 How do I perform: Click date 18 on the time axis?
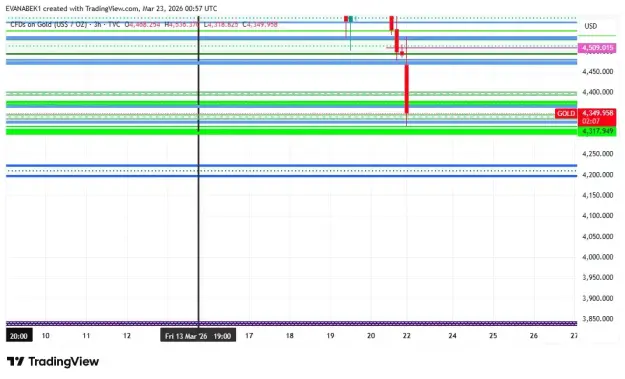tap(290, 336)
